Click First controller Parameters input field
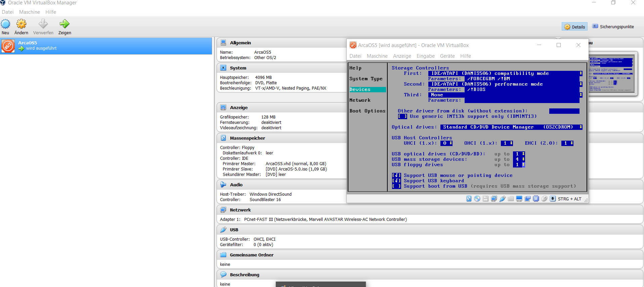Viewport: 644px width, 287px height. [x=522, y=79]
